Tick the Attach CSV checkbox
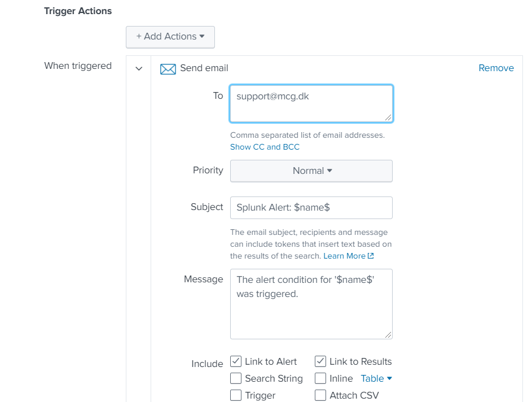Image resolution: width=532 pixels, height=402 pixels. point(320,395)
